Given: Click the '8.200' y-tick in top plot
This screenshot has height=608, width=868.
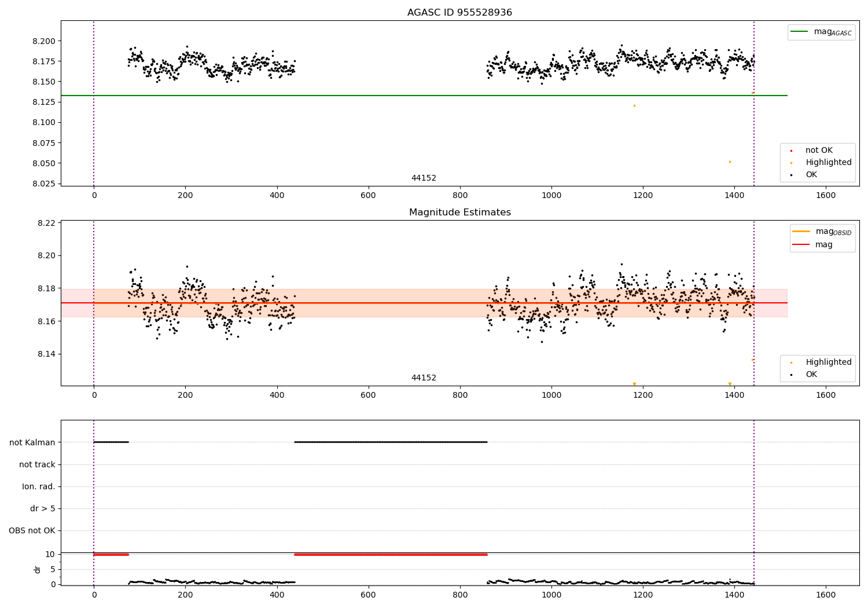Looking at the screenshot, I should point(44,41).
